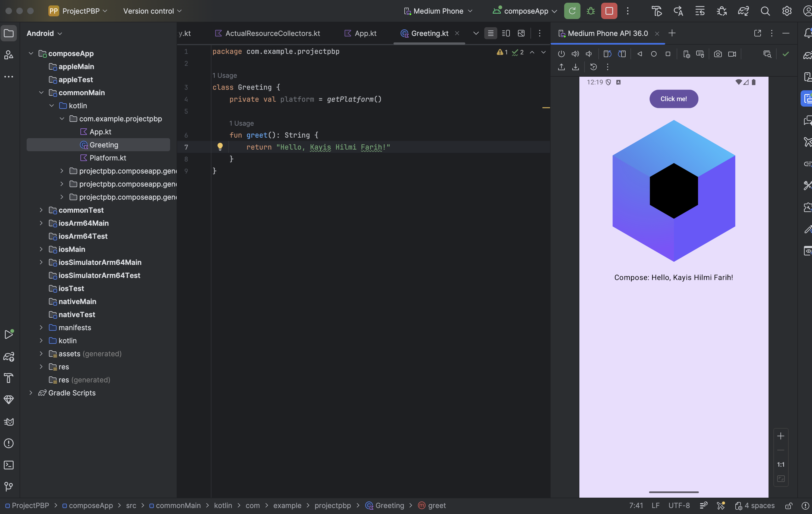This screenshot has width=812, height=514.
Task: Take an emulator screenshot
Action: [x=718, y=54]
